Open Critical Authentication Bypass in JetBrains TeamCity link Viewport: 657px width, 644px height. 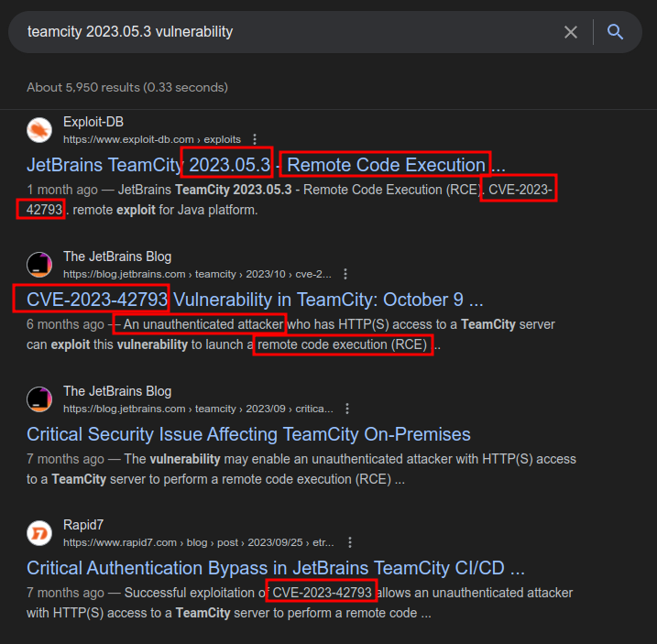click(x=275, y=568)
